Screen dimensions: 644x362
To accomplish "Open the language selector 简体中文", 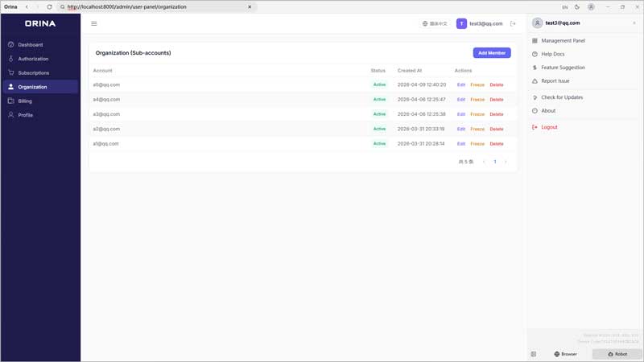I will tap(435, 23).
